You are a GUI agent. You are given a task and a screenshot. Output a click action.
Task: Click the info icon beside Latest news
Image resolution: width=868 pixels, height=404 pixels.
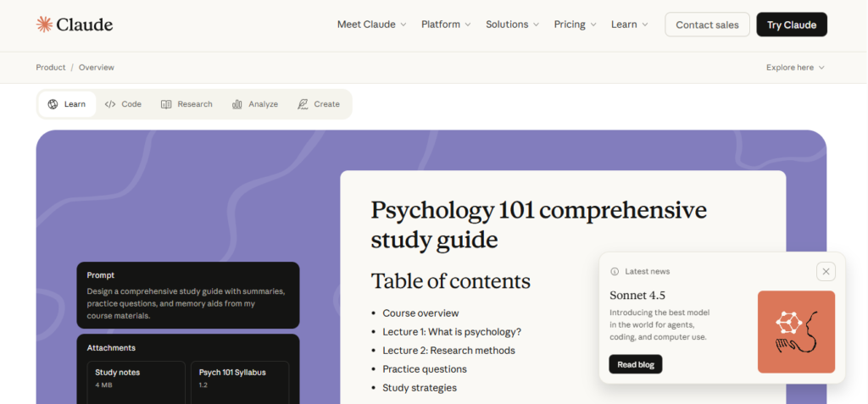coord(615,271)
